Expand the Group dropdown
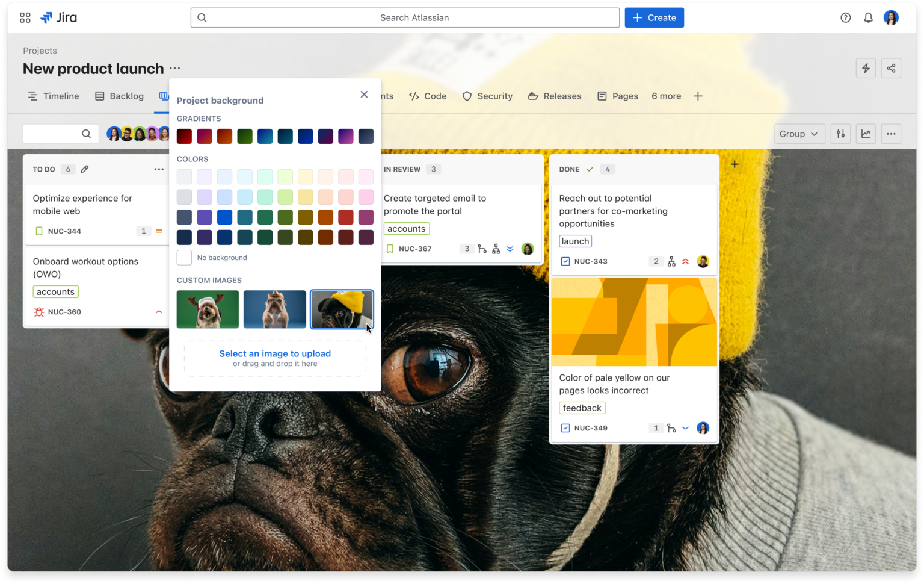This screenshot has width=924, height=584. (x=798, y=134)
